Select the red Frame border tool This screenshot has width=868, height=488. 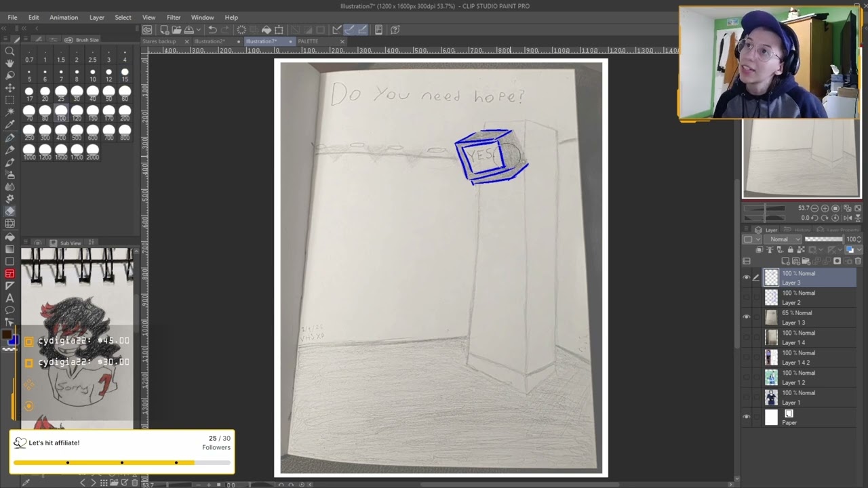(9, 274)
